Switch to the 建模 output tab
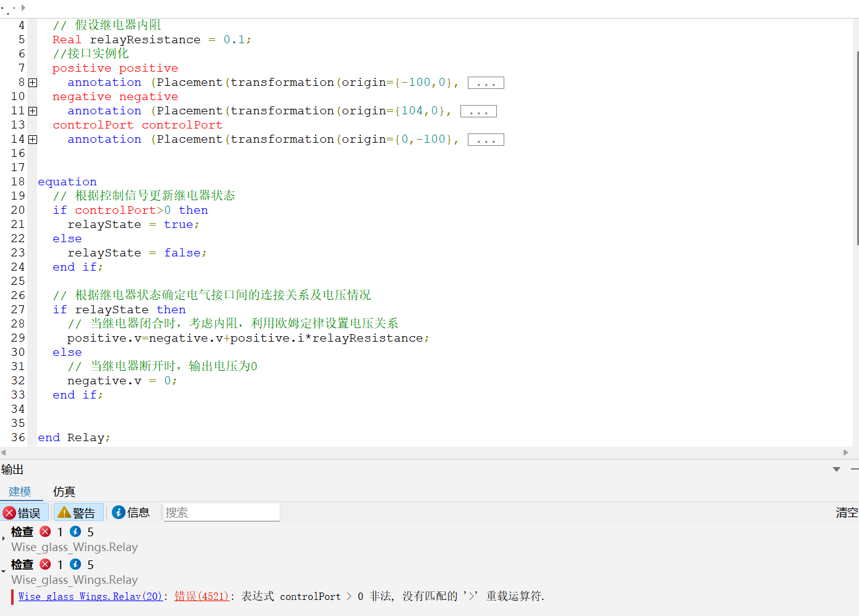 pos(20,492)
